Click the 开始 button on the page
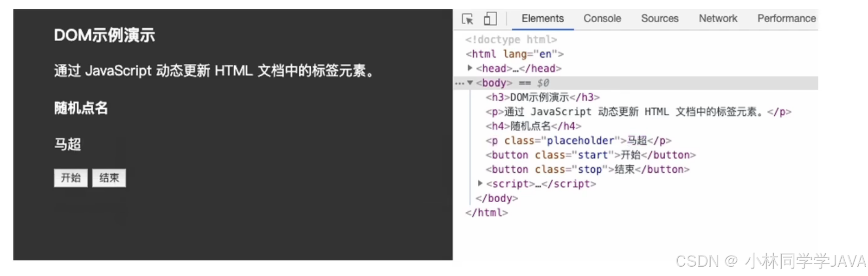Image resolution: width=868 pixels, height=276 pixels. click(71, 178)
